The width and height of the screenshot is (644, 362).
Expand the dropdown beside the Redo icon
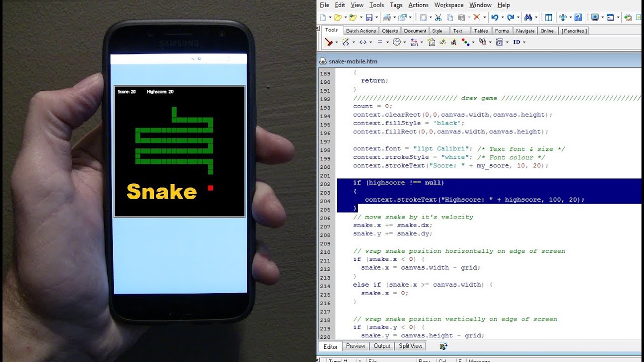point(518,18)
